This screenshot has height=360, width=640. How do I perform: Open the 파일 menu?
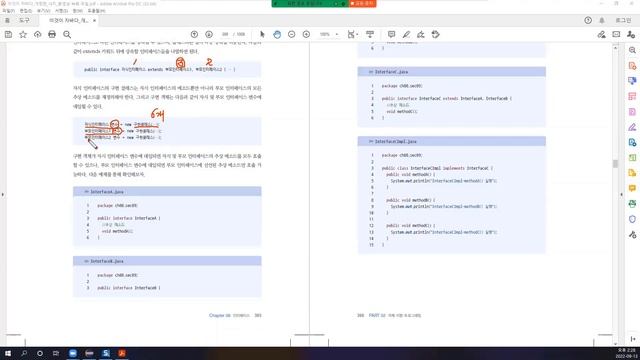click(x=8, y=11)
